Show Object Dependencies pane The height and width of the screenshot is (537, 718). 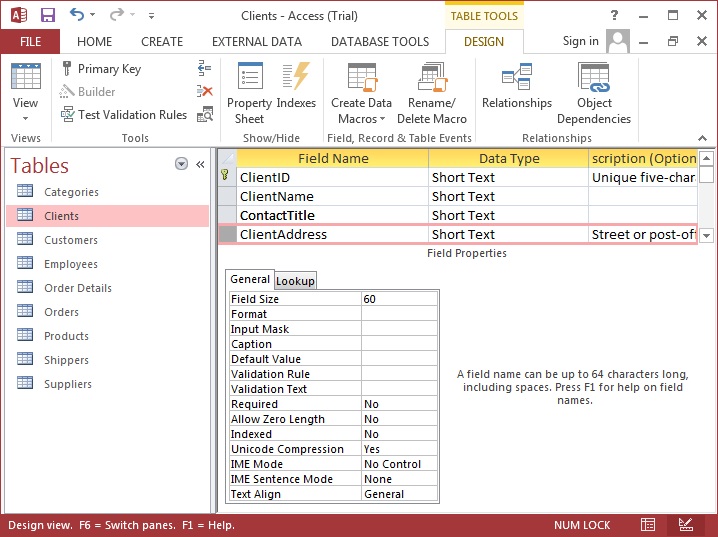click(594, 93)
